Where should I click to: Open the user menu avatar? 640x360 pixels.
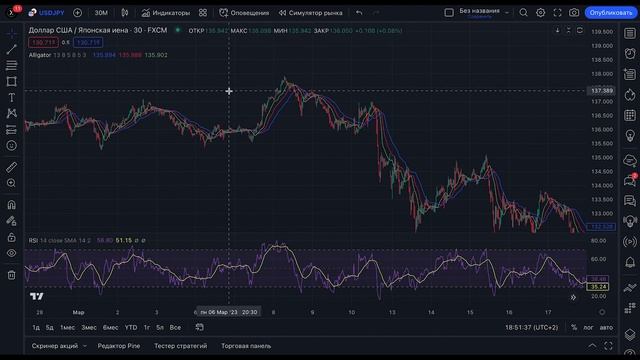click(x=12, y=13)
